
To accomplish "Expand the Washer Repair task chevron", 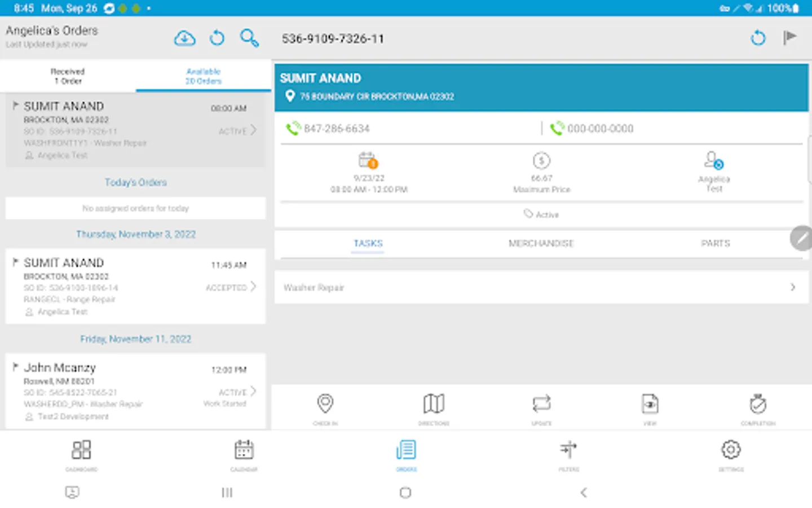I will pos(793,287).
